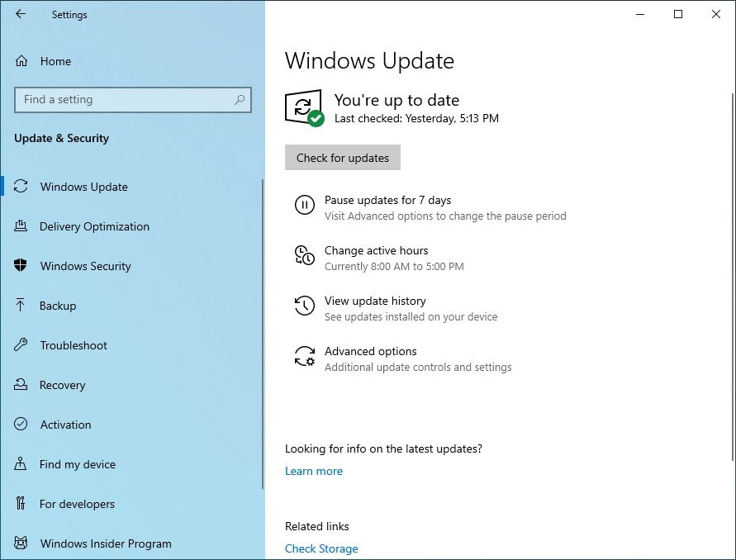Click 'Visit Advanced options to change the pause period'
This screenshot has height=560, width=736.
point(445,216)
